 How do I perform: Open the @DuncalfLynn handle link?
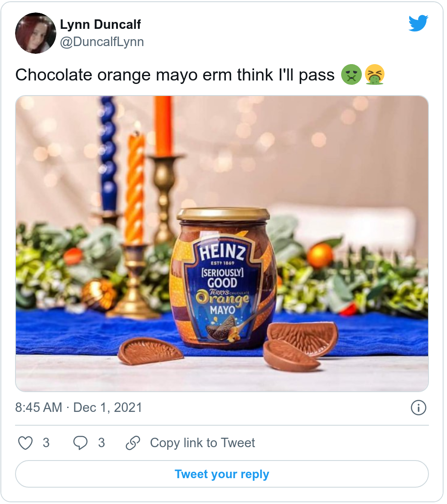pos(102,42)
